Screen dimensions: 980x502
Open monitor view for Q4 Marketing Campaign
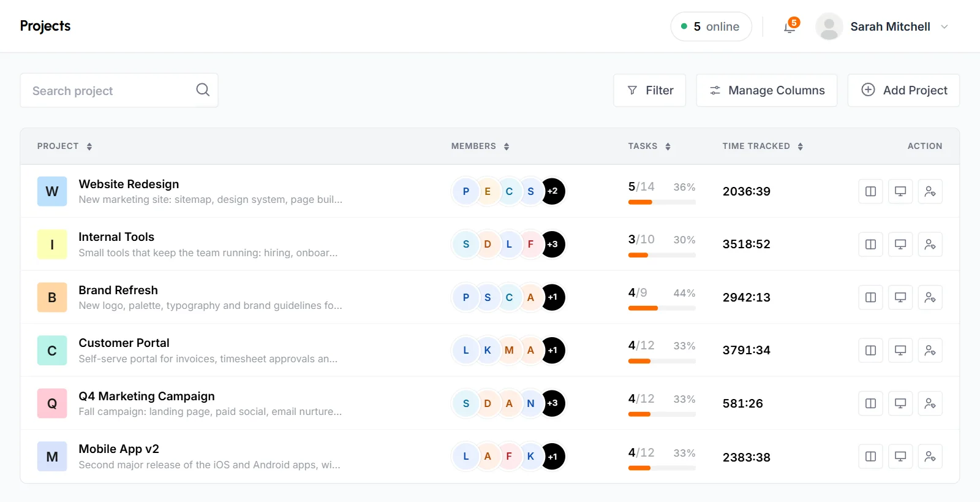coord(900,403)
